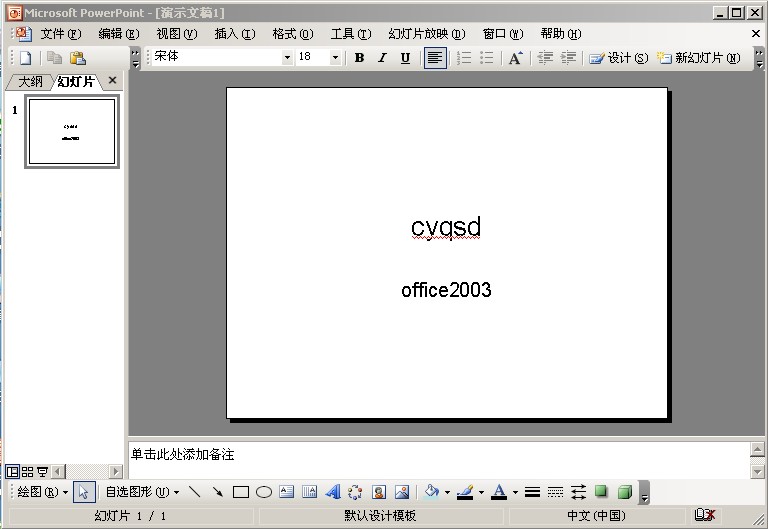This screenshot has width=768, height=529.
Task: Apply Fill Color with paint bucket
Action: click(432, 491)
